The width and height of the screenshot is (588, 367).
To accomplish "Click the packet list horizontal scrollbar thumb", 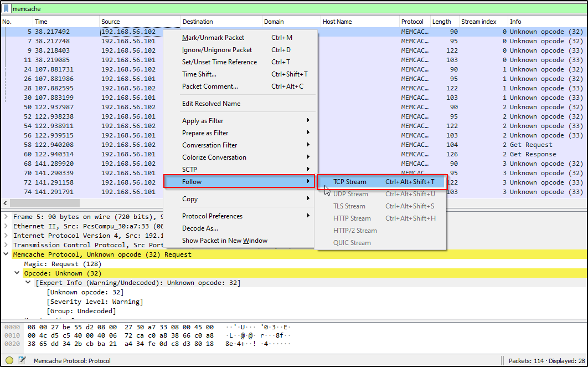I will (45, 203).
